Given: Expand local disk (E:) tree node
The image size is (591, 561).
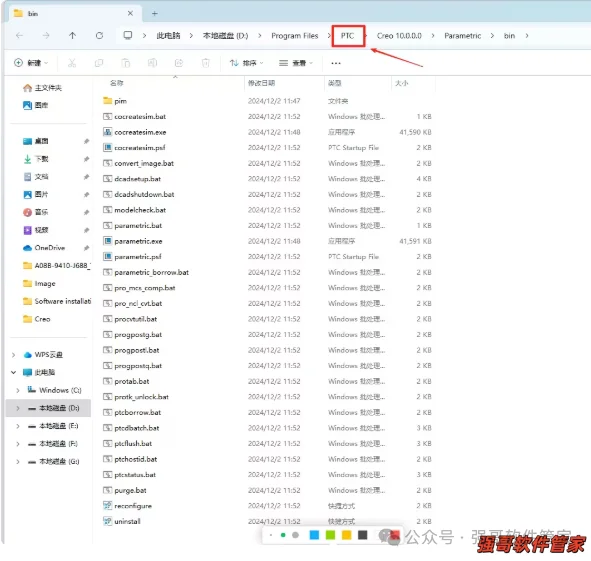Looking at the screenshot, I should coord(18,426).
